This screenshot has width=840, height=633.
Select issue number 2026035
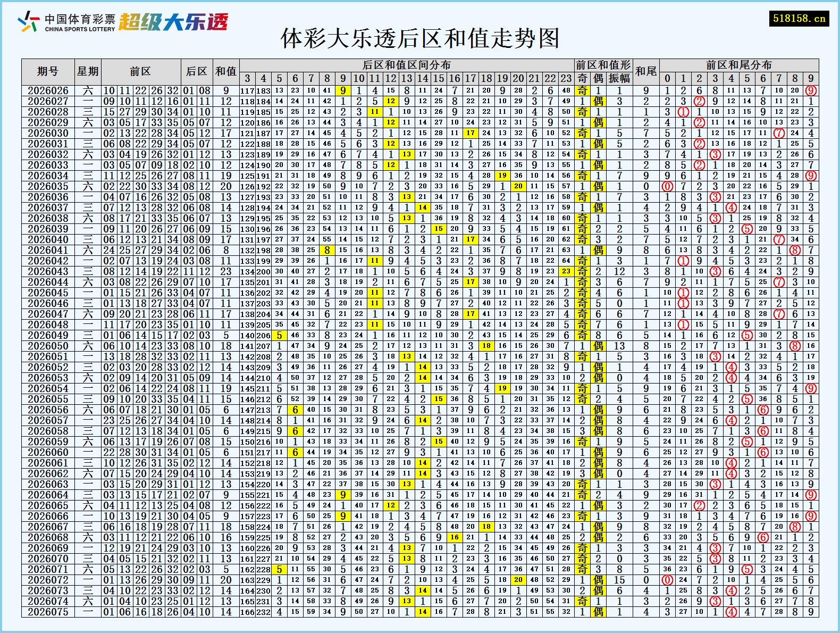(48, 186)
